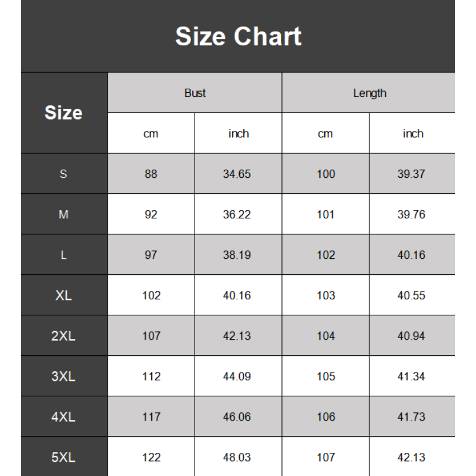Click the Bust column header

tap(195, 93)
